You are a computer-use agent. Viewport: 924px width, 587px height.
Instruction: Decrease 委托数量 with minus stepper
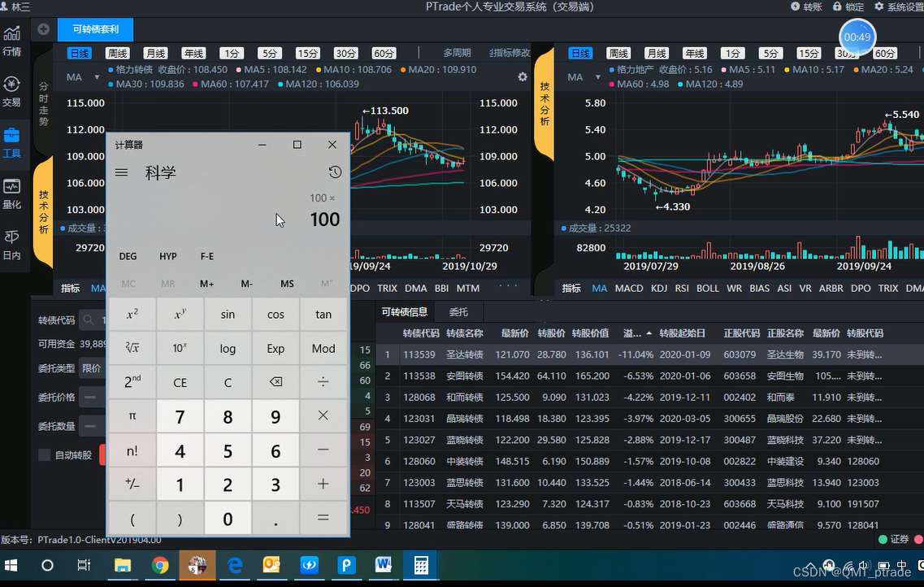91,425
